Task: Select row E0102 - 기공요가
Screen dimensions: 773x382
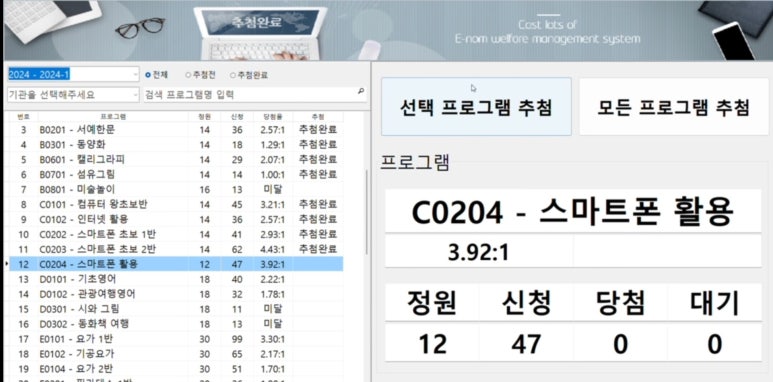Action: 176,354
